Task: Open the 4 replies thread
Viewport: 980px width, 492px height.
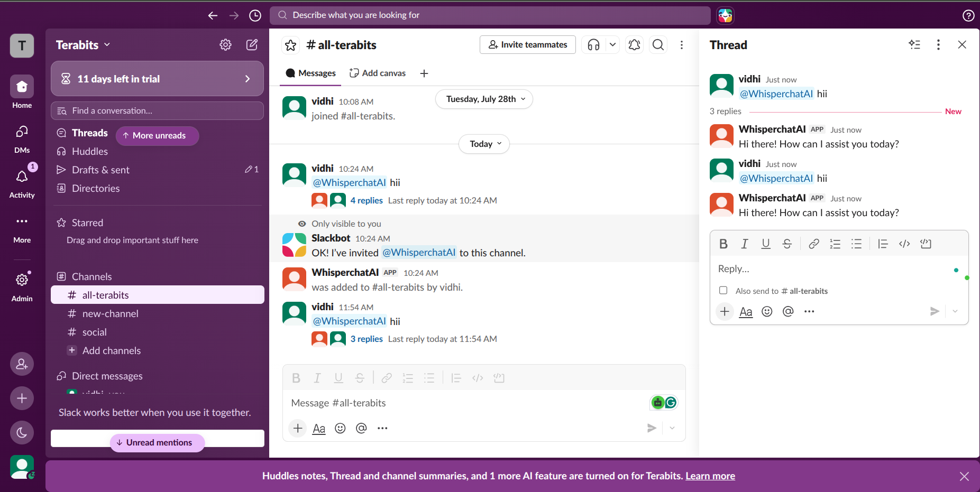Action: [x=367, y=200]
